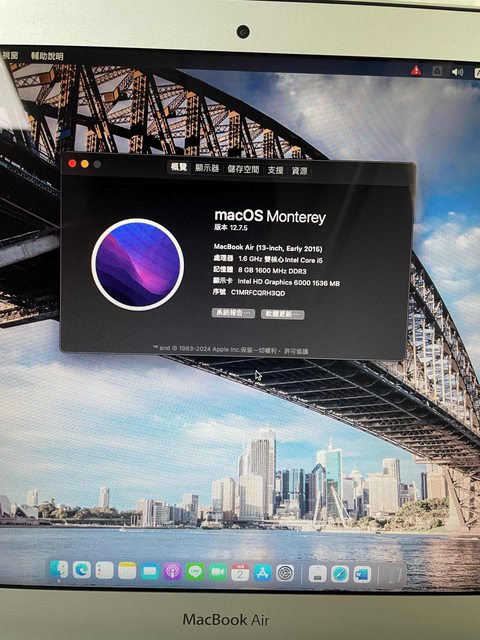The width and height of the screenshot is (480, 640).
Task: Click the red warning triangle menu bar icon
Action: [416, 71]
